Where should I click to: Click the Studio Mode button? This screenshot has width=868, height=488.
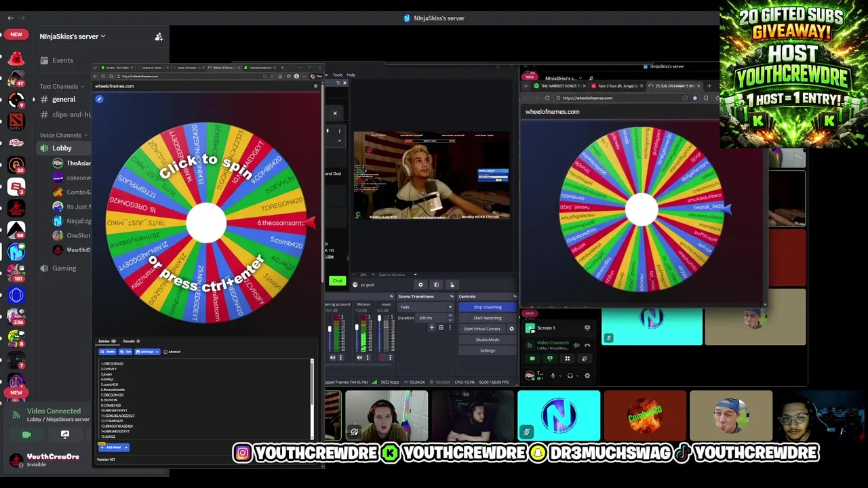[x=488, y=340]
